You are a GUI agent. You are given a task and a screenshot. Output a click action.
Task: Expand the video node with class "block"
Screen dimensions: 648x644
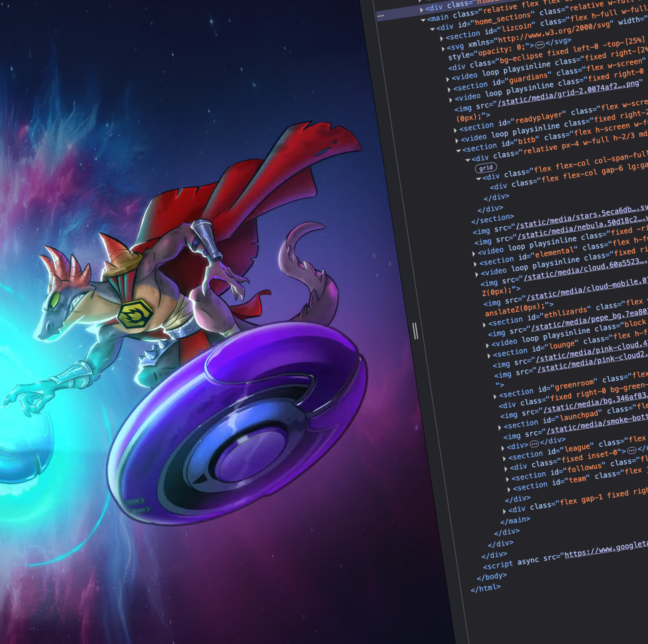coord(487,345)
